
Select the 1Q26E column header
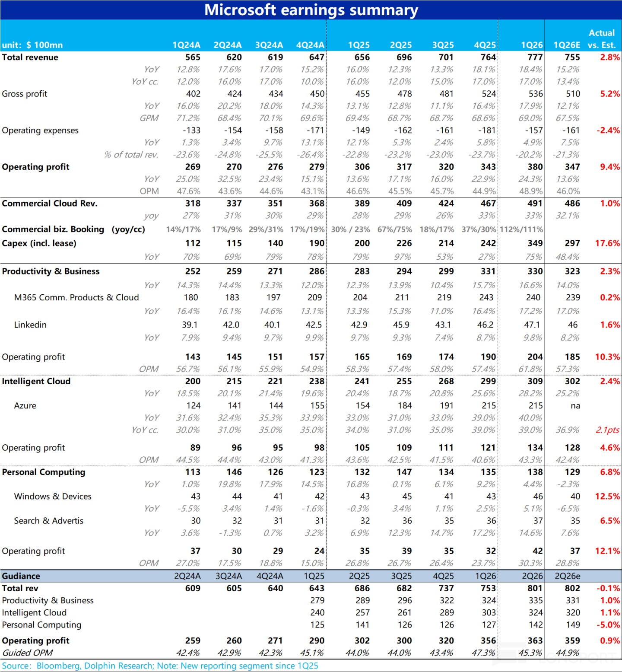pyautogui.click(x=566, y=45)
